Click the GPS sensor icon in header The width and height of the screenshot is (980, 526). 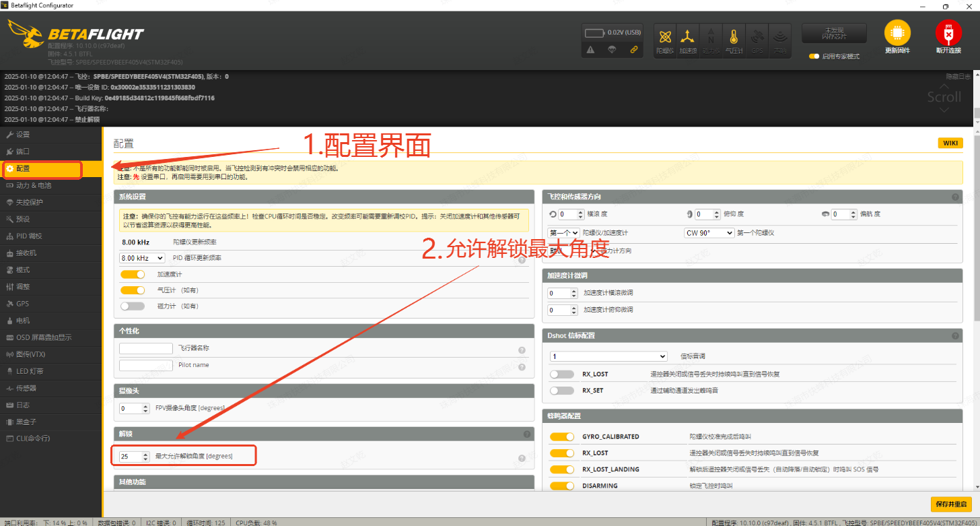(757, 40)
